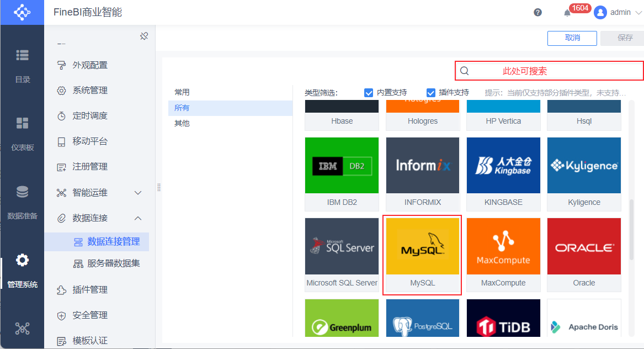Viewport: 644px width, 349px height.
Task: Uncheck the 内置支持 checkbox
Action: click(x=369, y=92)
